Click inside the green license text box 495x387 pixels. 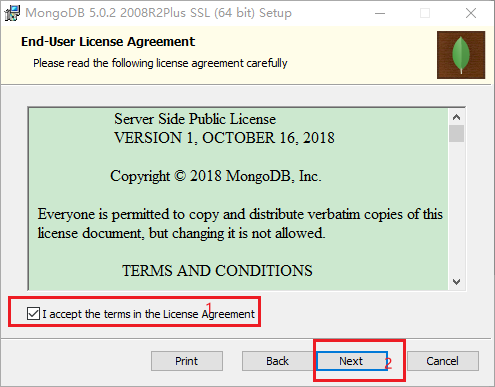238,199
